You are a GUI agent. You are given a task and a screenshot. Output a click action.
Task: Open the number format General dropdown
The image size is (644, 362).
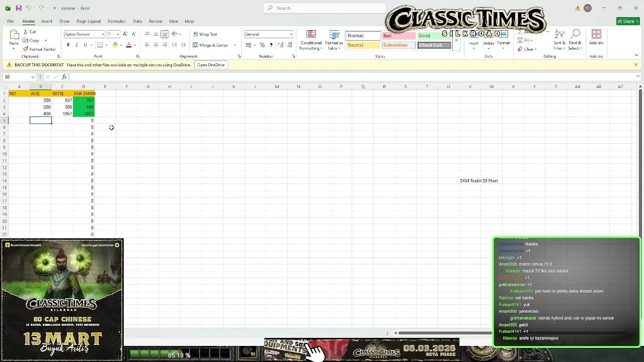click(x=291, y=34)
